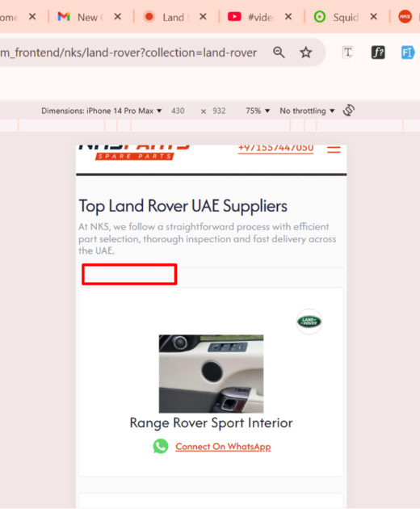Expand the Dimensions iPhone 14 Pro Max dropdown
Image resolution: width=420 pixels, height=509 pixels.
(101, 111)
